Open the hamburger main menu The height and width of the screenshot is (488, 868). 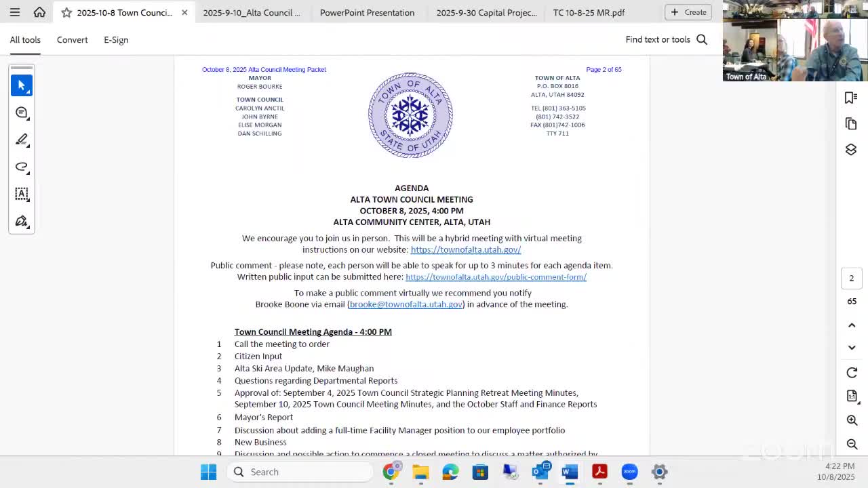(x=15, y=12)
